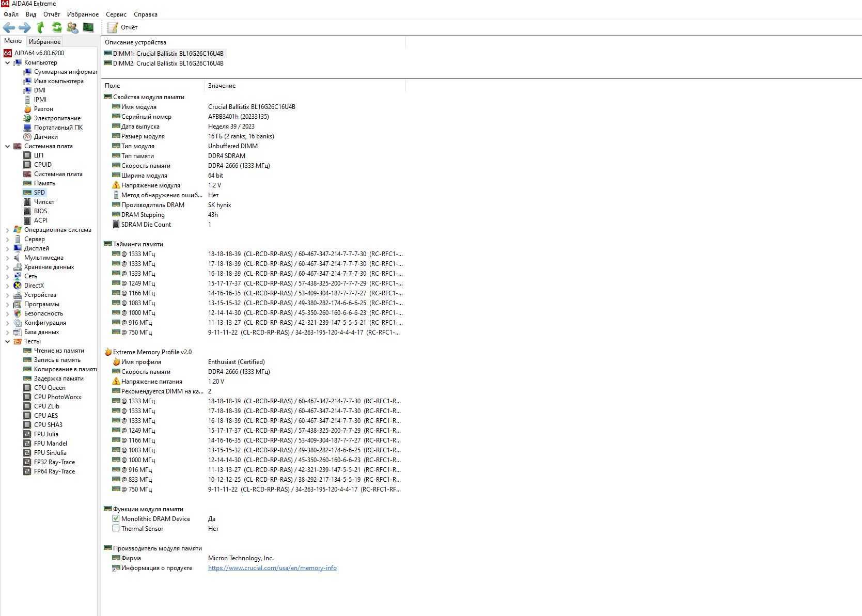Expand the Сервер tree node
This screenshot has height=616, width=862.
tap(7, 239)
